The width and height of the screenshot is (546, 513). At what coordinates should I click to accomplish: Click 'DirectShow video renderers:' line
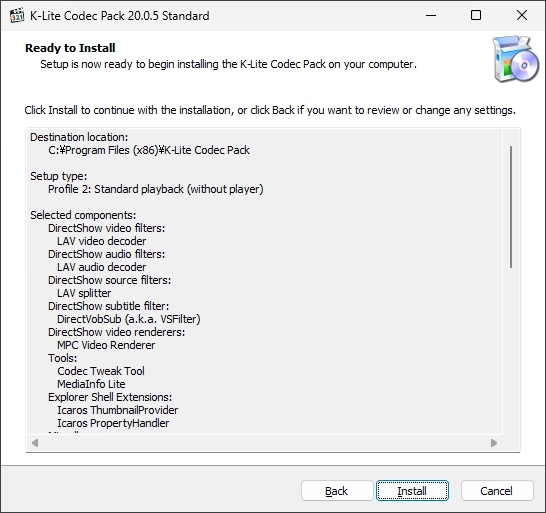click(116, 332)
